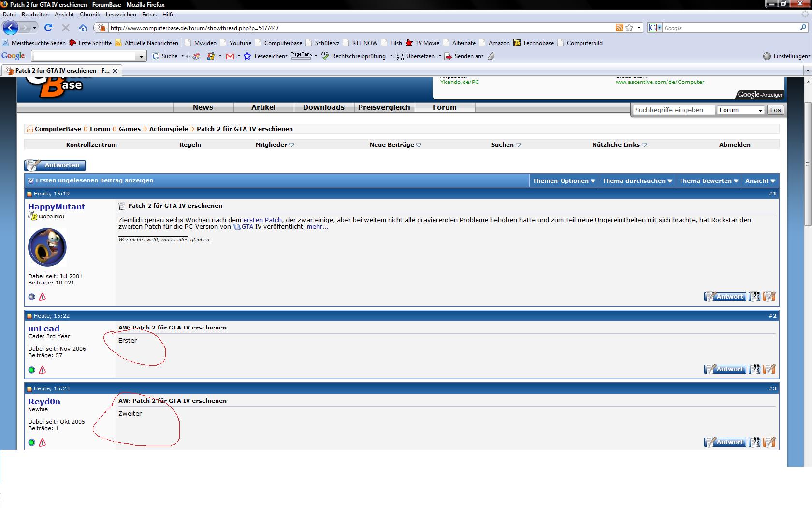Image resolution: width=812 pixels, height=508 pixels.
Task: Open the Chronik menu
Action: click(x=90, y=15)
